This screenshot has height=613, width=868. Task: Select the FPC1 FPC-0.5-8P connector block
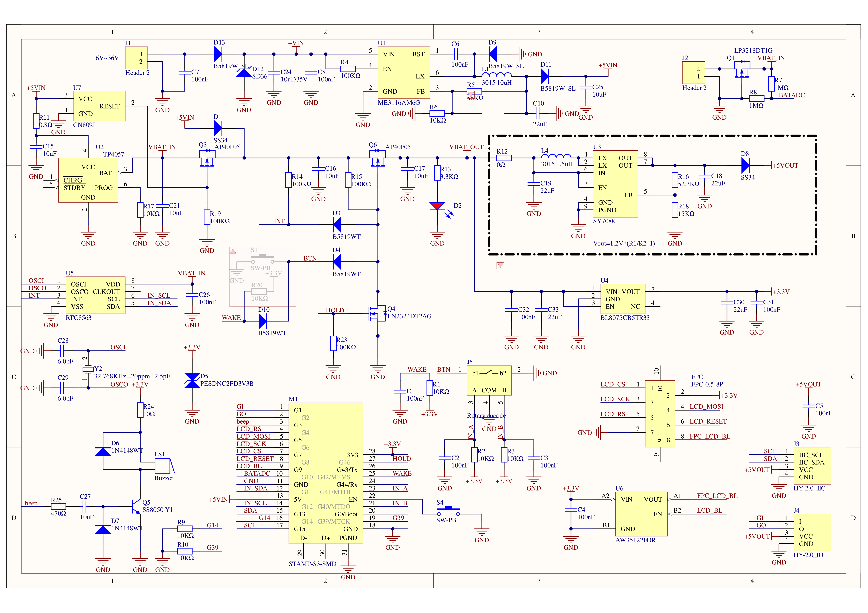coord(660,414)
